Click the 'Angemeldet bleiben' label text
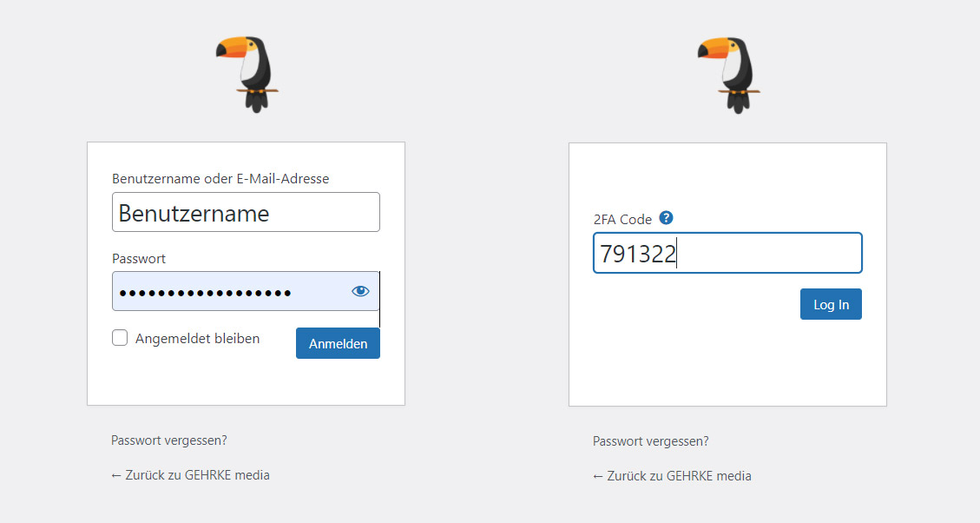 198,339
